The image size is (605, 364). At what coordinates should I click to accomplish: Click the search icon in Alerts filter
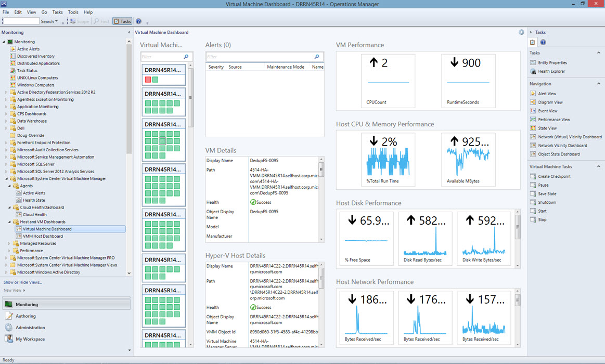(317, 57)
